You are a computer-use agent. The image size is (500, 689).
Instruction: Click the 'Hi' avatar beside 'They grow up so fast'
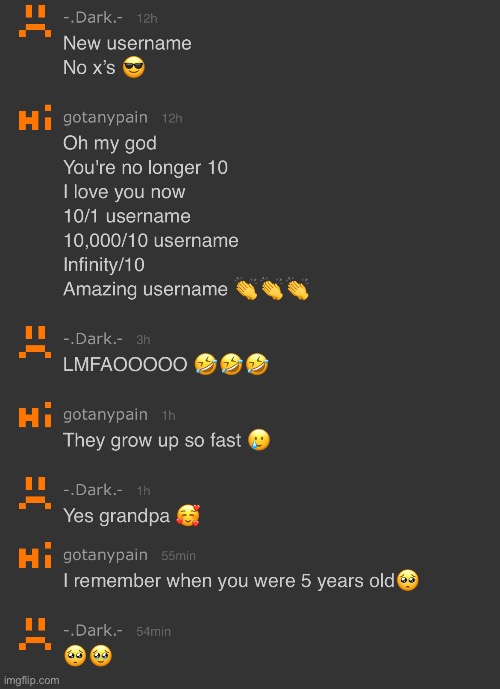(x=35, y=415)
